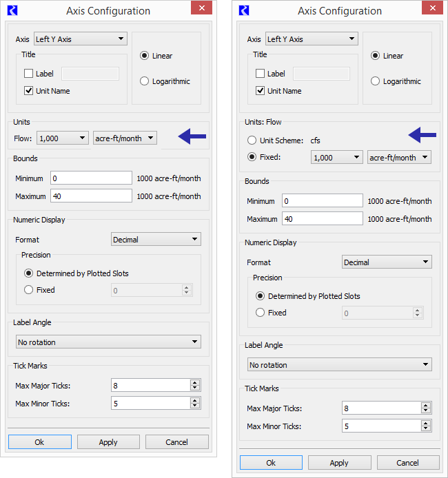448x478 pixels.
Task: Select Logarithmic scale in left dialog
Action: point(144,81)
